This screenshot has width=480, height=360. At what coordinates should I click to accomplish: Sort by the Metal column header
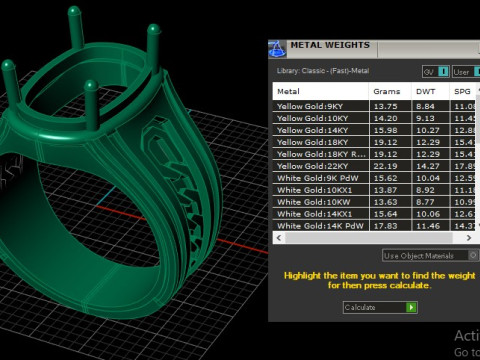[321, 91]
